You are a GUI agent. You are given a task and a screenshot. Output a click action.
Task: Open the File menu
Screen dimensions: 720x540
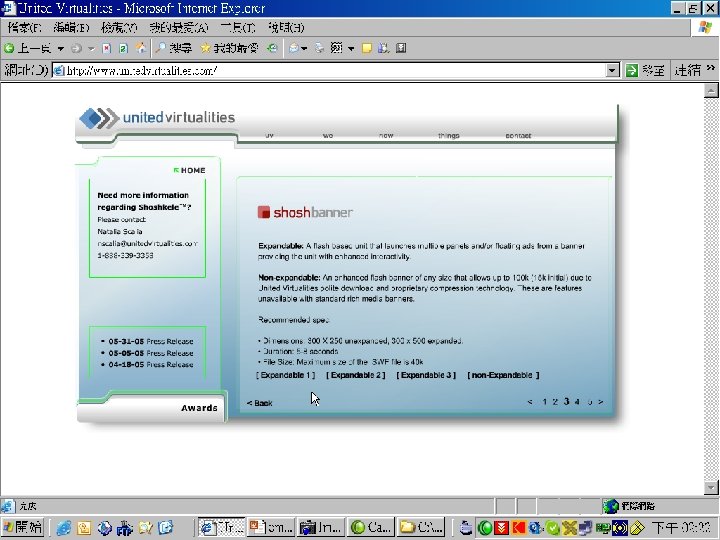(x=24, y=28)
